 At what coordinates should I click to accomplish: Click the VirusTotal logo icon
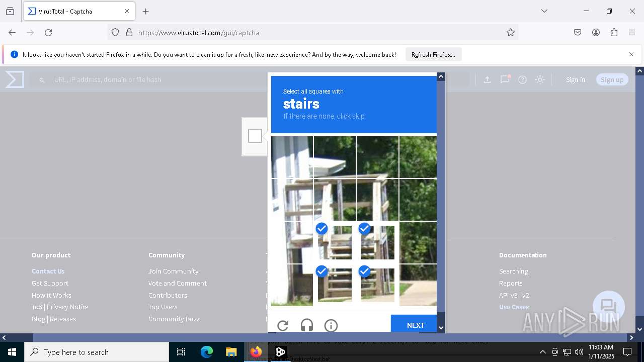tap(15, 79)
